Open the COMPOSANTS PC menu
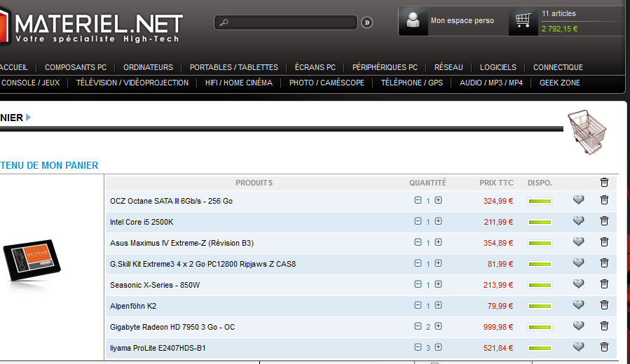630x364 pixels. tap(76, 67)
